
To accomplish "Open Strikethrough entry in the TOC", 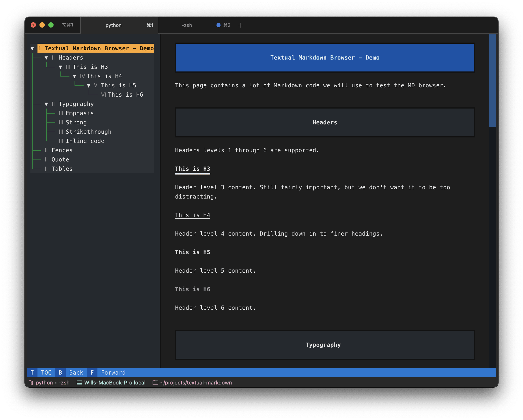I will [x=88, y=132].
